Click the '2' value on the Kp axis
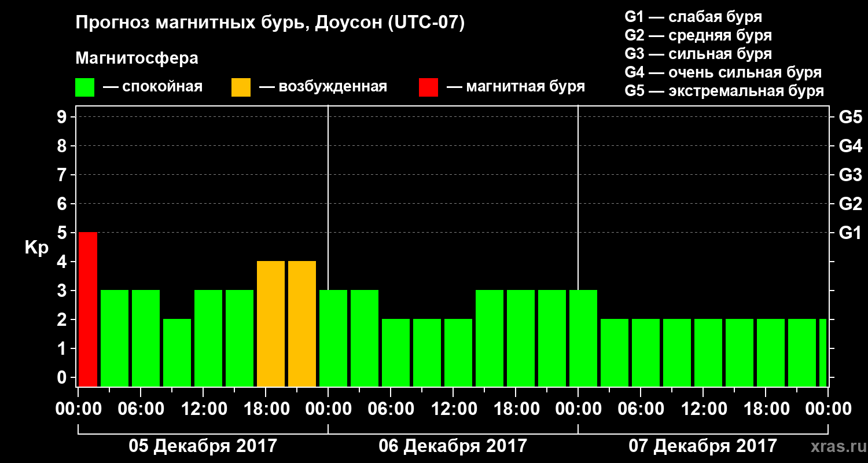Image resolution: width=868 pixels, height=463 pixels. click(x=63, y=319)
